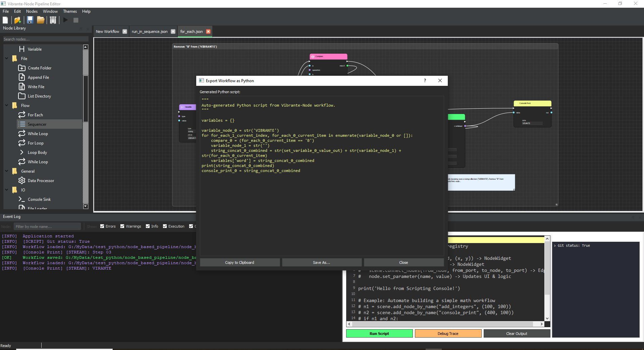The height and width of the screenshot is (350, 644).
Task: Select the Variable node in Node Library
Action: tap(35, 49)
